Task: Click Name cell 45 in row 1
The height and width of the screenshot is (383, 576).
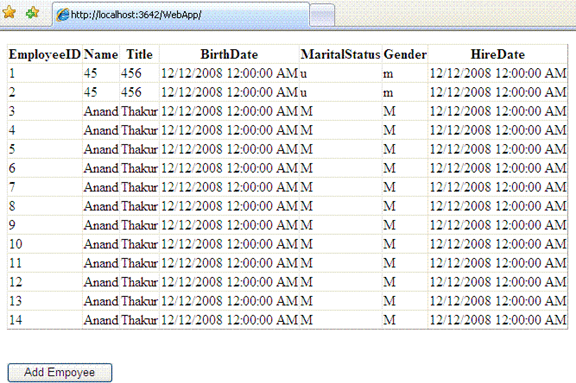Action: click(101, 73)
